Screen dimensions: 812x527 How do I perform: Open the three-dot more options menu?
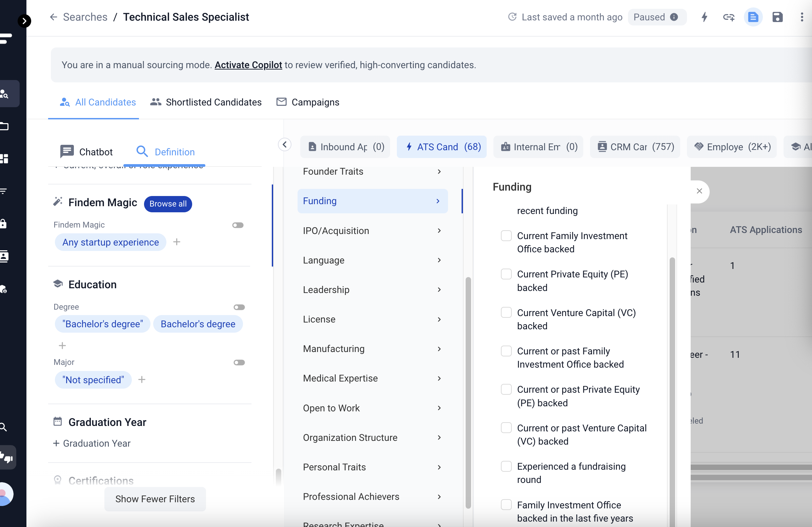pos(802,17)
